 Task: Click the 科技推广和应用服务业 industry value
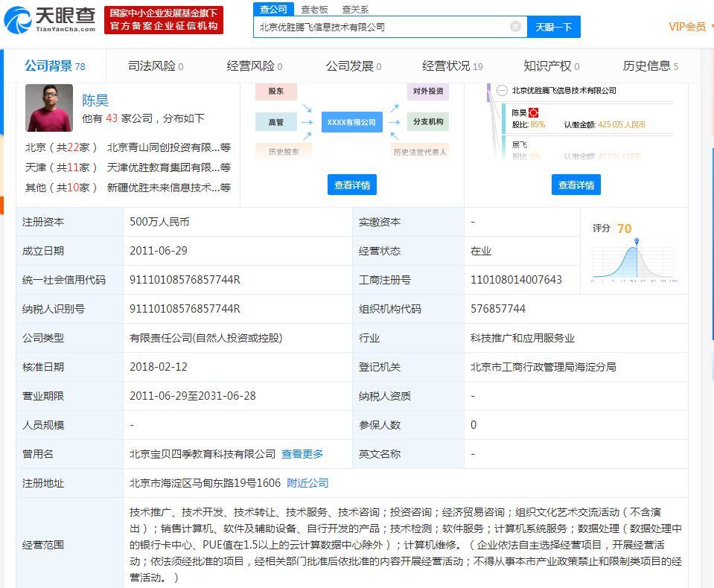pyautogui.click(x=523, y=338)
